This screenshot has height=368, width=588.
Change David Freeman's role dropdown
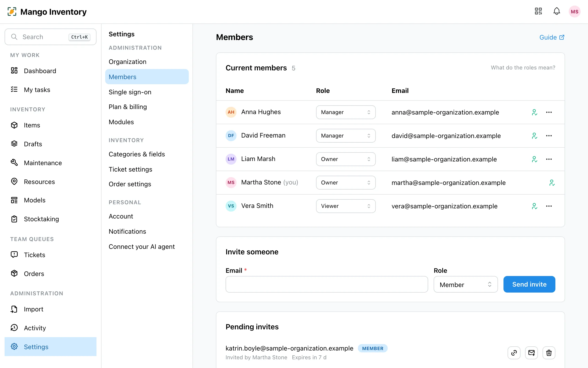(345, 135)
